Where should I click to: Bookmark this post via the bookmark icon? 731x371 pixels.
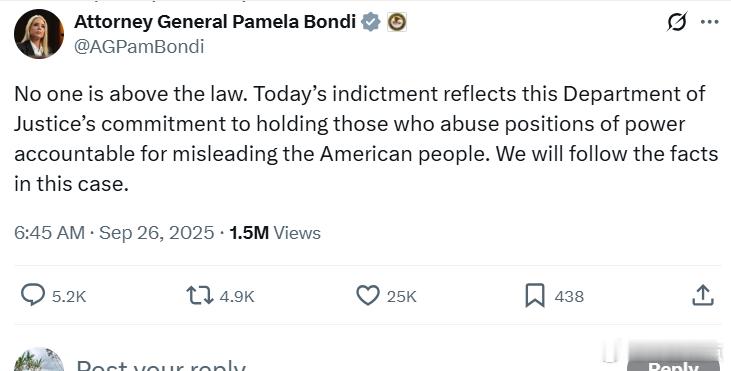click(x=535, y=295)
